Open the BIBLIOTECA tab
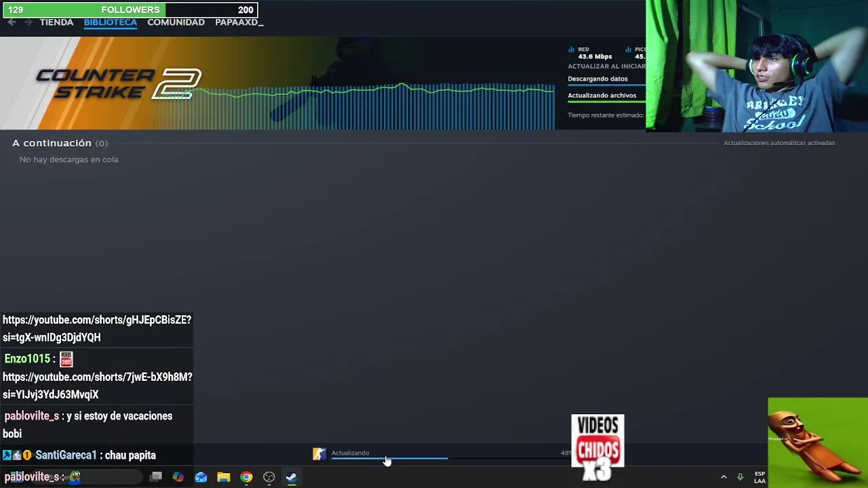Viewport: 868px width, 488px height. [x=111, y=22]
